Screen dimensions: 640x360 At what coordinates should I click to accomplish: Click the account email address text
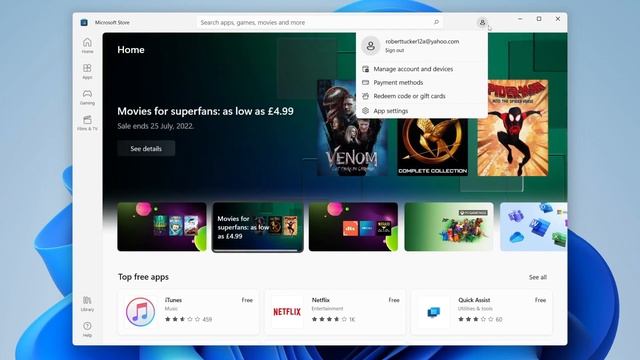pyautogui.click(x=422, y=42)
